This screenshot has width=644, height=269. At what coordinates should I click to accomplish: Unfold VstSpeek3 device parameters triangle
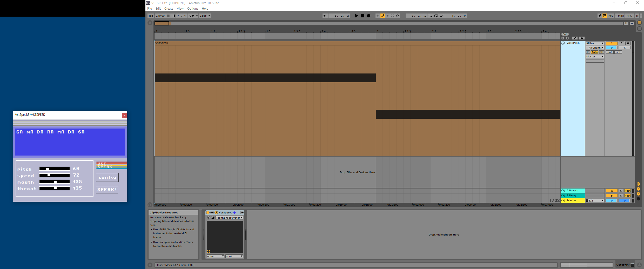tap(212, 213)
